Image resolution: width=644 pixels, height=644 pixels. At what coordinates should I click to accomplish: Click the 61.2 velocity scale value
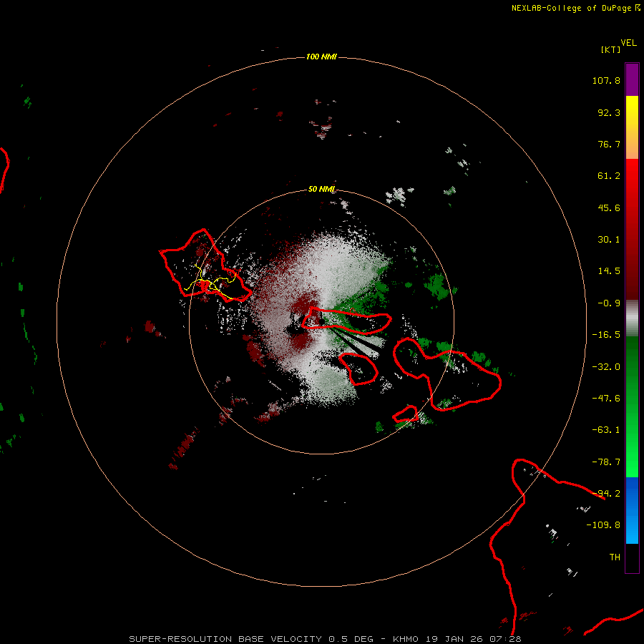click(609, 176)
